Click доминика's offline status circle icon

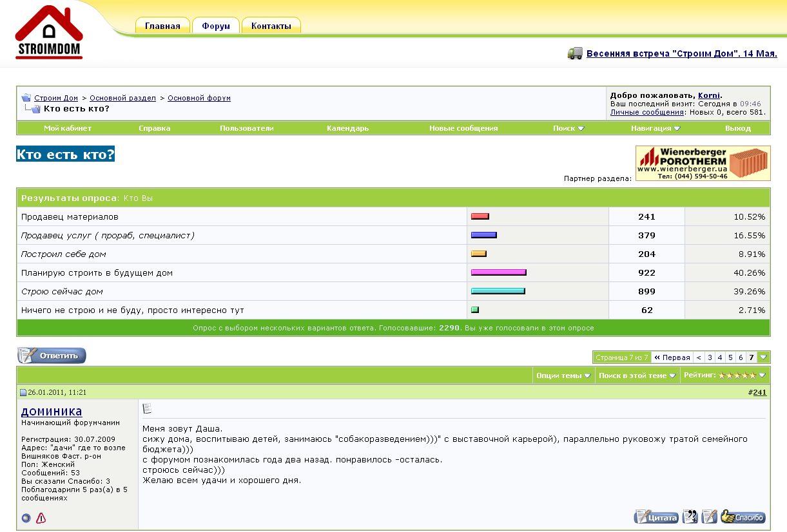pyautogui.click(x=26, y=517)
